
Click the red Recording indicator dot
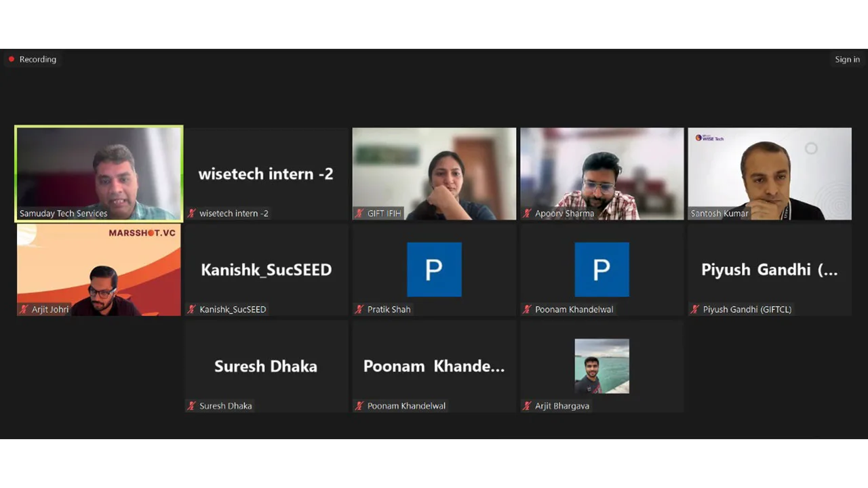tap(11, 60)
